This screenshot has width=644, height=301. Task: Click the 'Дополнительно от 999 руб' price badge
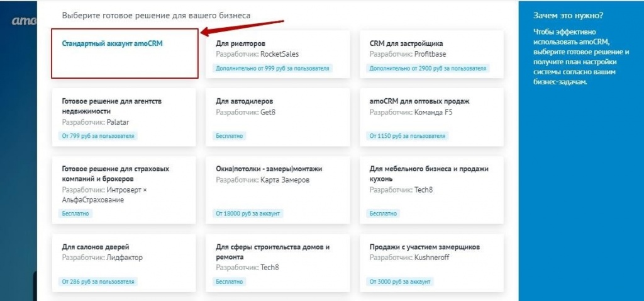[x=272, y=68]
